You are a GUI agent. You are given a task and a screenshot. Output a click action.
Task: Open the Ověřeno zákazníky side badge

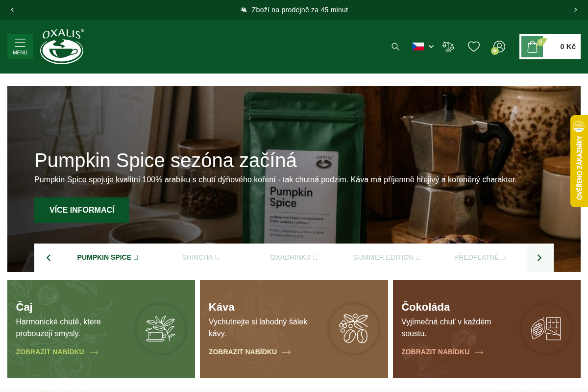pos(579,161)
